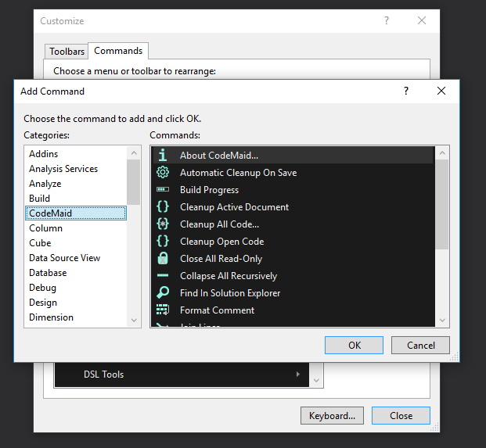
Task: Select the Find In Solution Explorer command
Action: [x=293, y=293]
